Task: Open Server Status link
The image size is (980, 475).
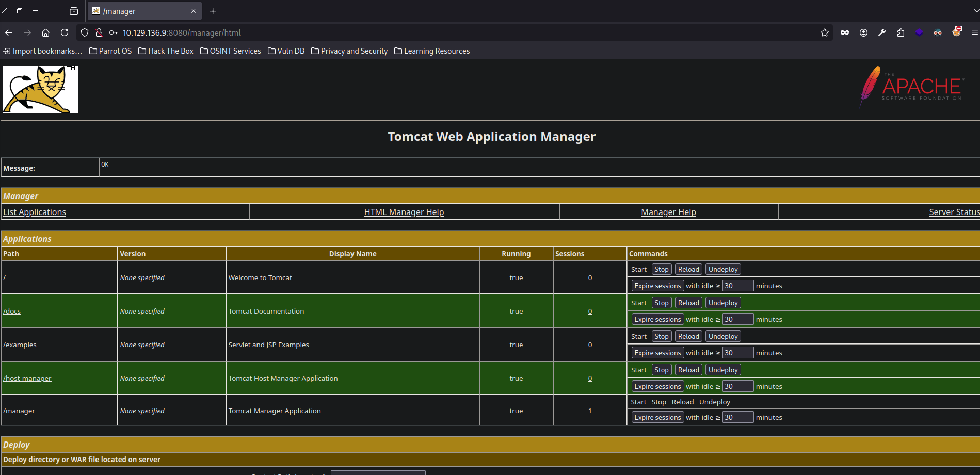Action: [954, 212]
